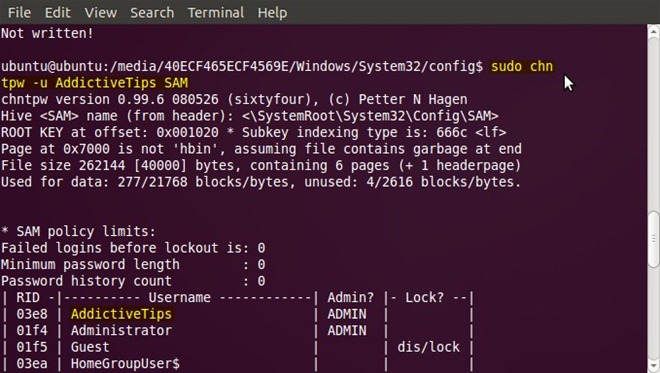Click the 'tpw -u AddictiveTips SAM' command text
Image resolution: width=660 pixels, height=373 pixels.
tap(95, 83)
